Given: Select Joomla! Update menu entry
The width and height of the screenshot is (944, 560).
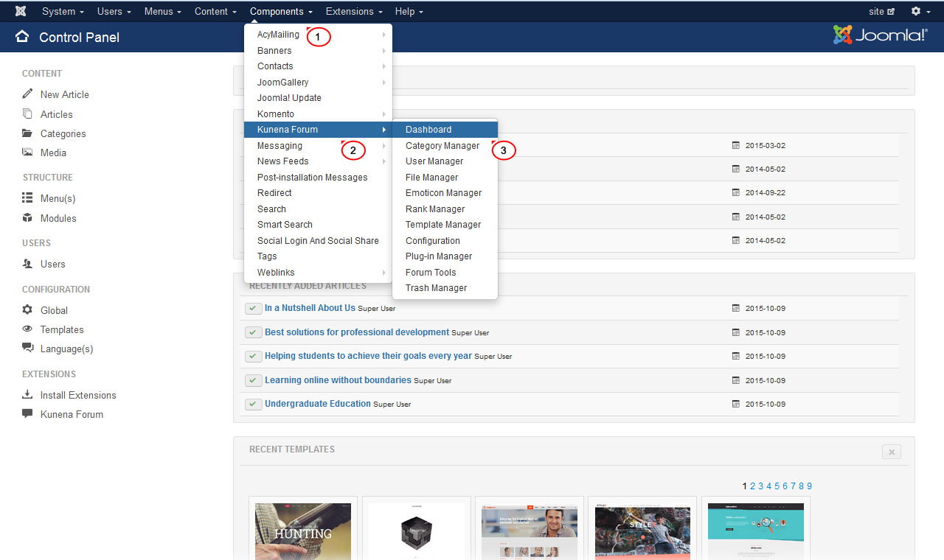Looking at the screenshot, I should coord(318,98).
